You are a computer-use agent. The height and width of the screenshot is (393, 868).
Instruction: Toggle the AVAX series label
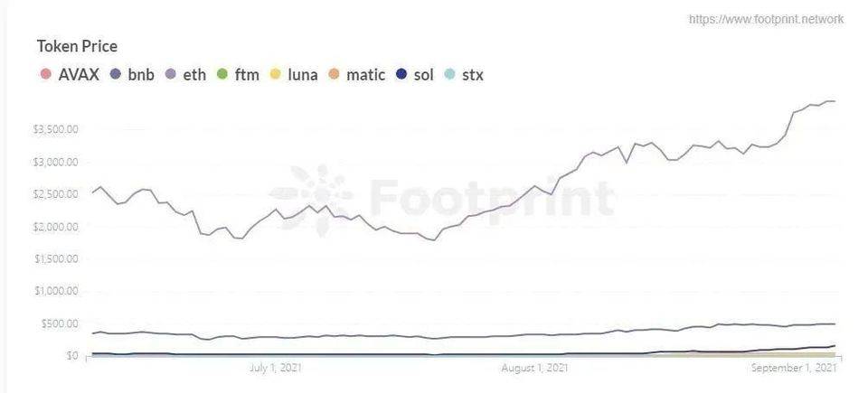tap(79, 74)
